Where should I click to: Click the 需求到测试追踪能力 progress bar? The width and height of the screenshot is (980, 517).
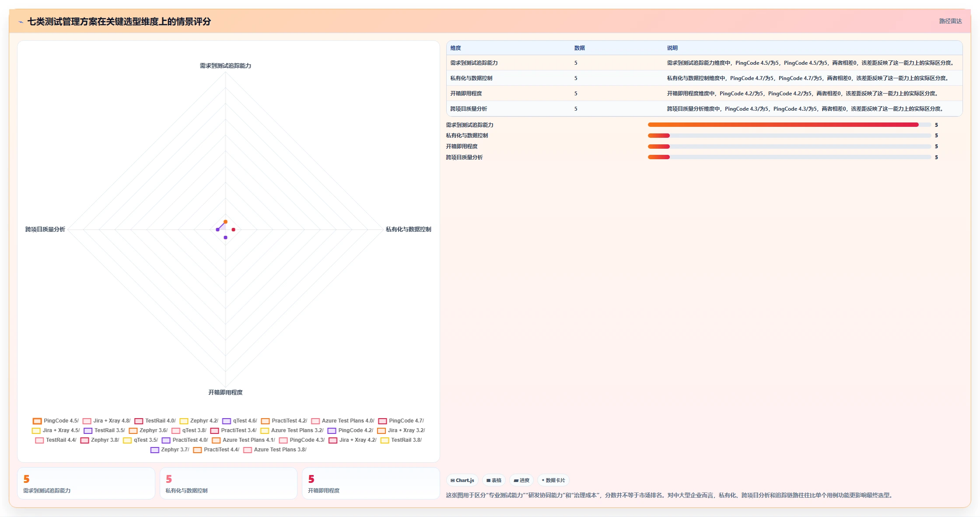tap(789, 125)
